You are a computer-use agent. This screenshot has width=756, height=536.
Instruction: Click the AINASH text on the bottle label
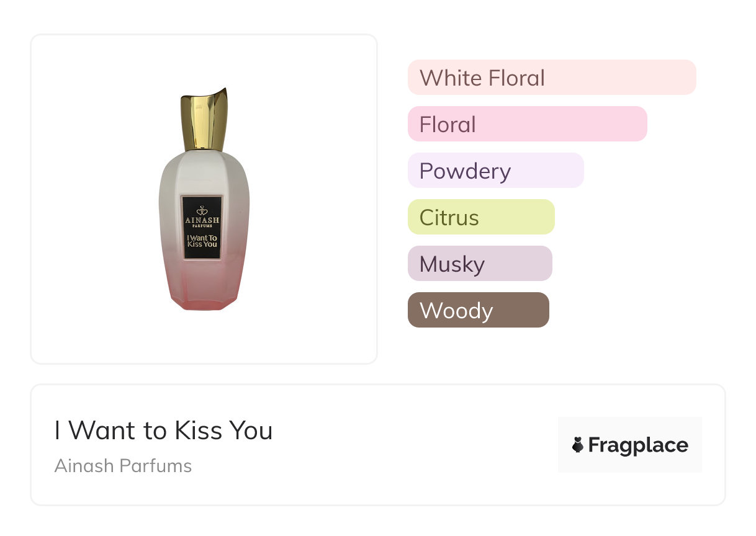coord(202,220)
